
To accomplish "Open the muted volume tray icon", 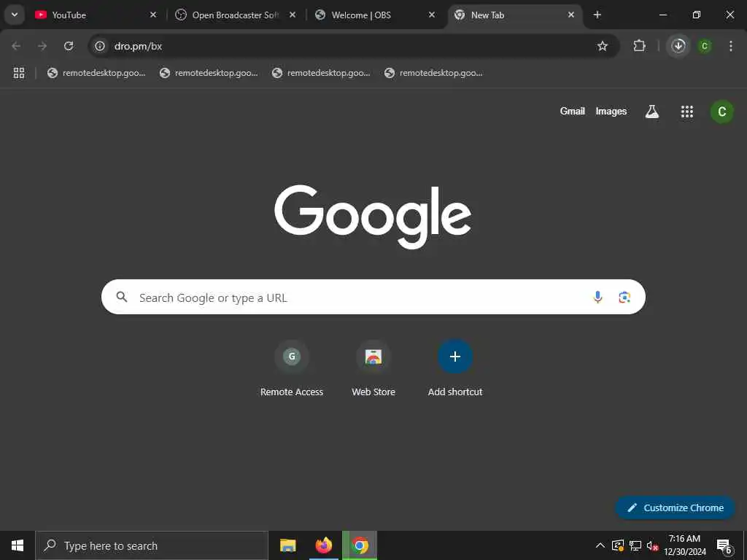I will click(653, 545).
